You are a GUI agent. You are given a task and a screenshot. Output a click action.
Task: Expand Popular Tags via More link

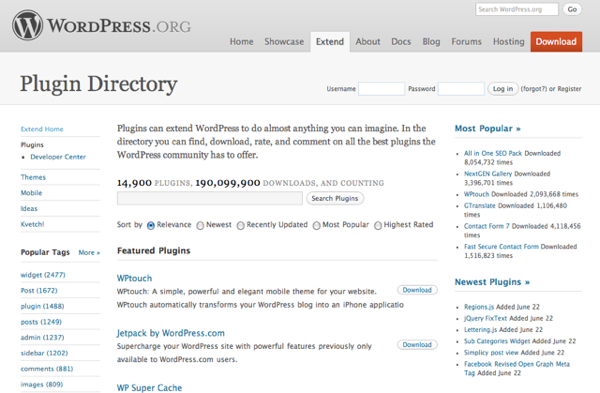(89, 253)
